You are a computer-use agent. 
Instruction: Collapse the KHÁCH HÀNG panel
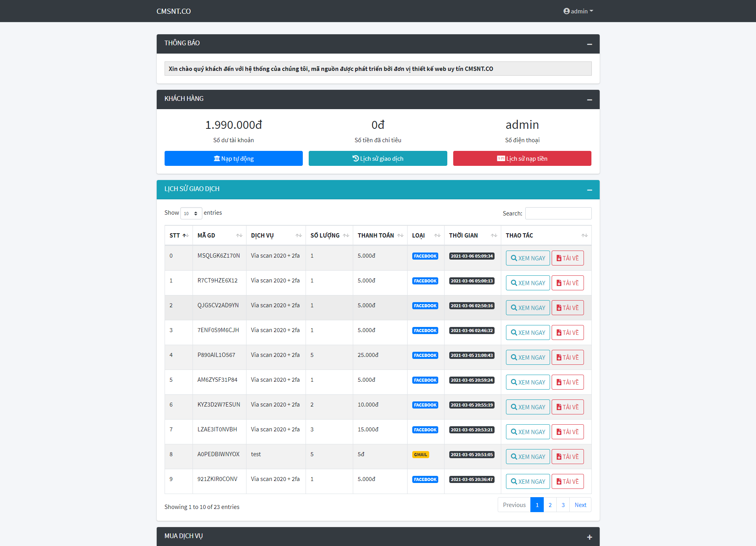click(589, 100)
